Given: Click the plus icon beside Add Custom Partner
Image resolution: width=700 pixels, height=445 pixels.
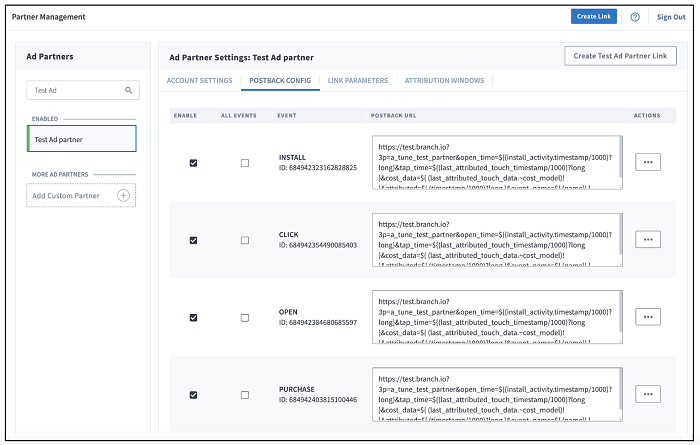Looking at the screenshot, I should (123, 195).
